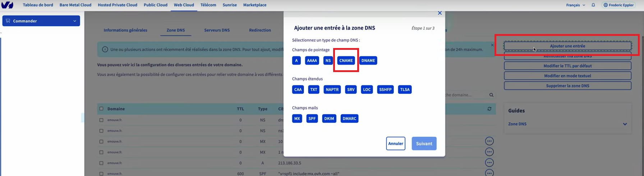This screenshot has width=644, height=176.
Task: Choose the SPF mail field type
Action: point(312,119)
